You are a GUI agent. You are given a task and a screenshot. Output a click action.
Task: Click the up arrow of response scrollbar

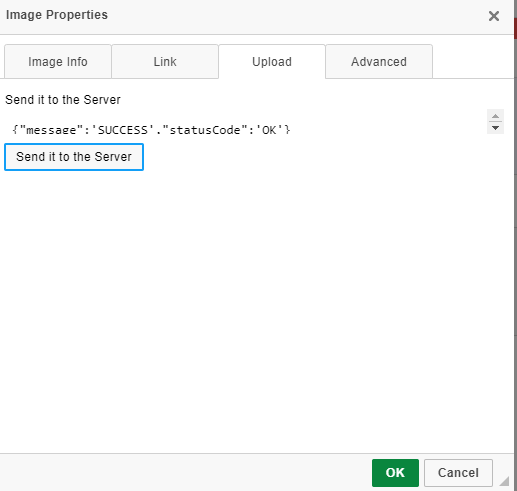point(495,116)
